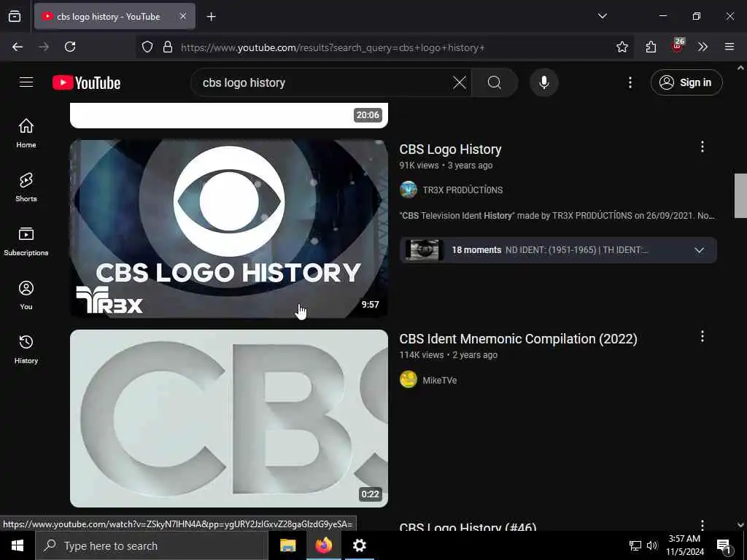This screenshot has width=747, height=560.
Task: Click the 0:22 duration badge
Action: 370,494
